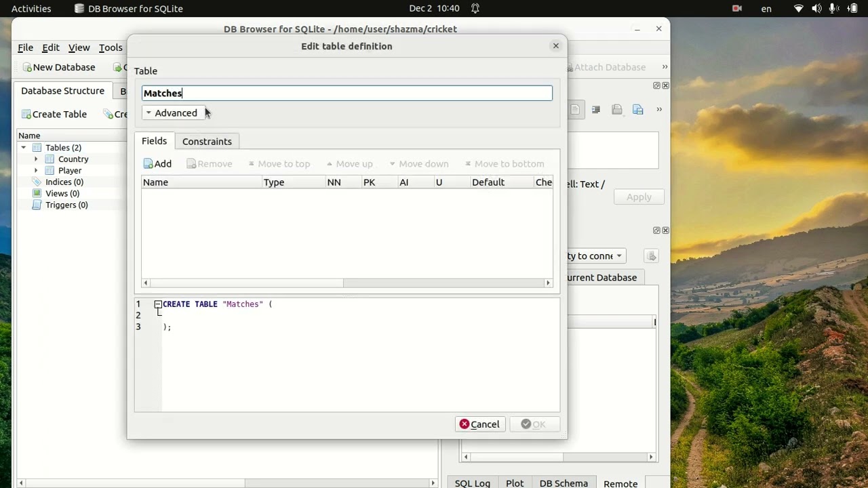Select the Indices (0) tag icon

38,182
